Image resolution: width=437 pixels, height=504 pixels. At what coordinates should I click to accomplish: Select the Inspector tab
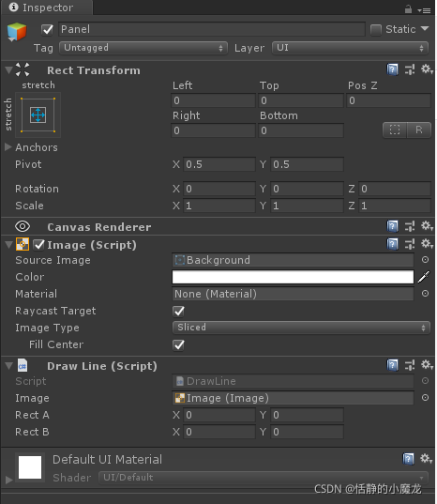pyautogui.click(x=47, y=8)
